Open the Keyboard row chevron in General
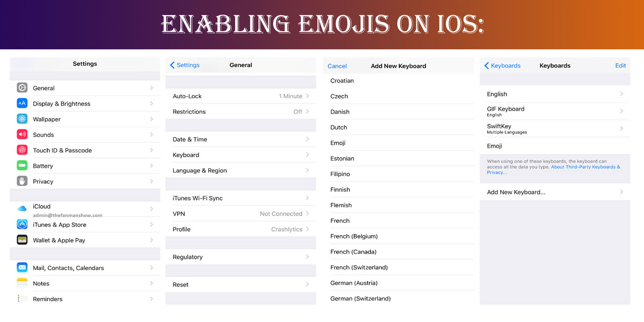 click(x=308, y=155)
